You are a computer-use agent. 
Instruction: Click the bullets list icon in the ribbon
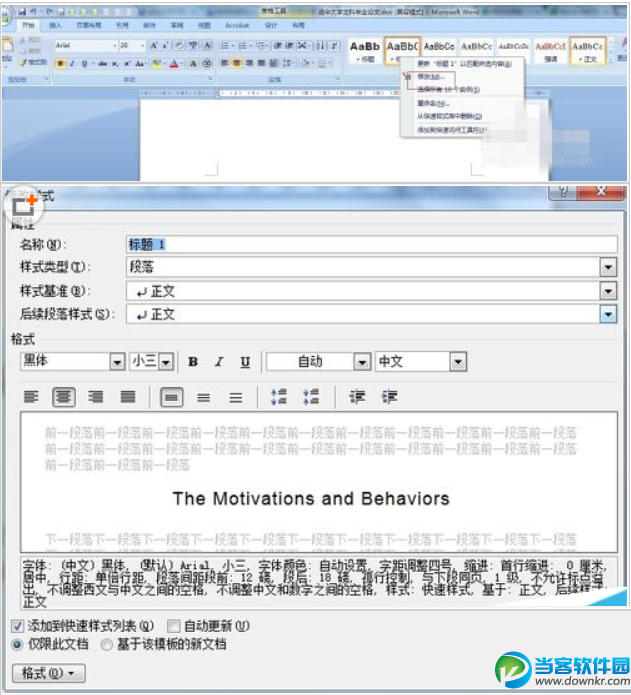225,46
